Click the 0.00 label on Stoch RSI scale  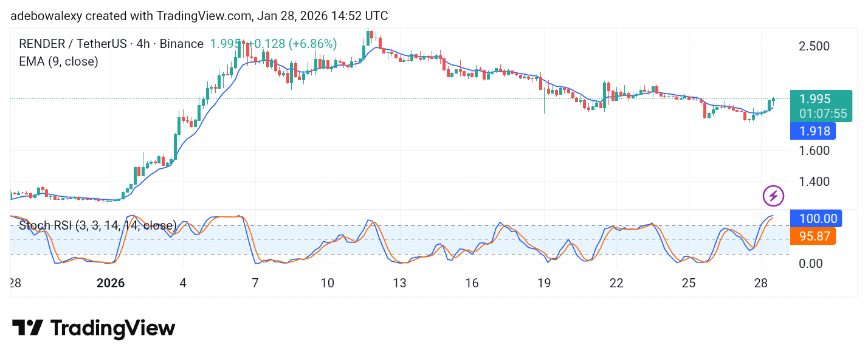(811, 264)
